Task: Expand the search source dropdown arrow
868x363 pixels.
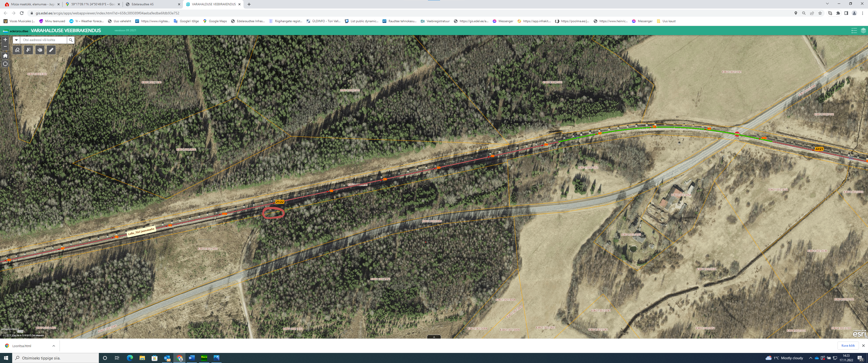Action: click(16, 40)
